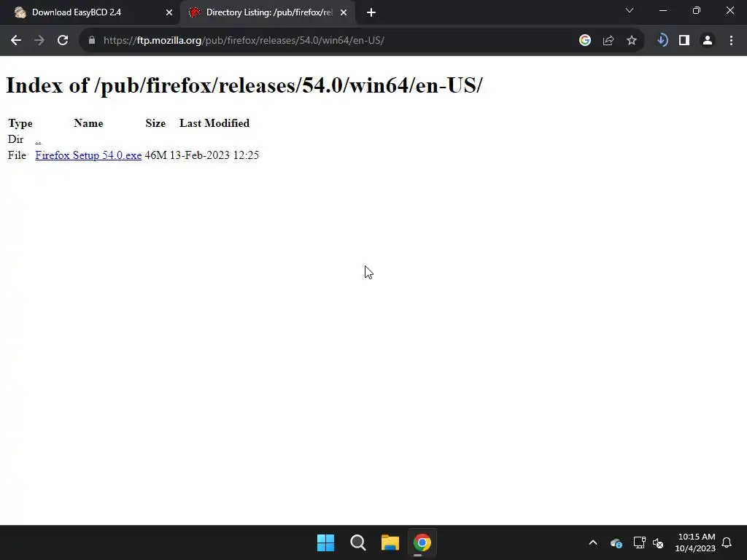Open the notifications bell
This screenshot has height=560, width=747.
727,542
